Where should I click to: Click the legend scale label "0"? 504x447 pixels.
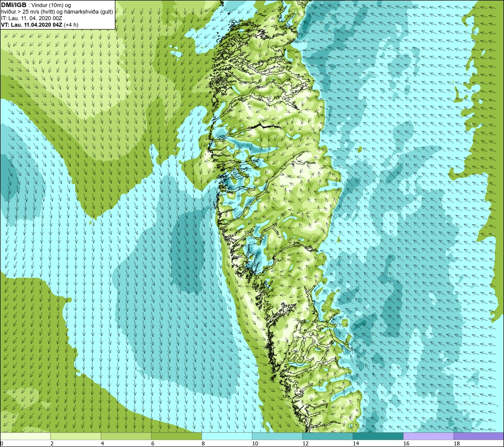2,443
